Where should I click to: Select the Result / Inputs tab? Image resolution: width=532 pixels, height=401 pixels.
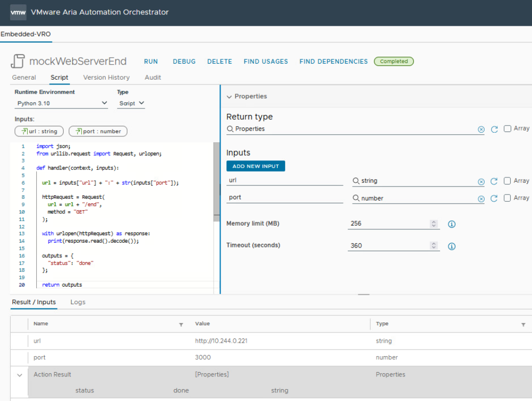(x=34, y=302)
